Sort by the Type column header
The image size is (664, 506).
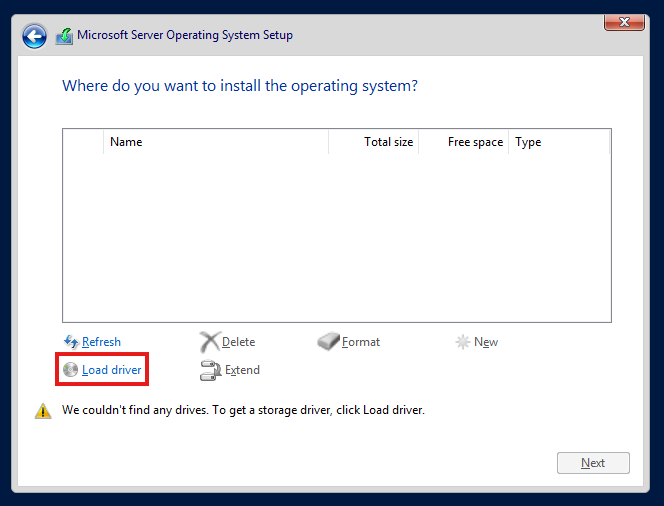pos(559,142)
